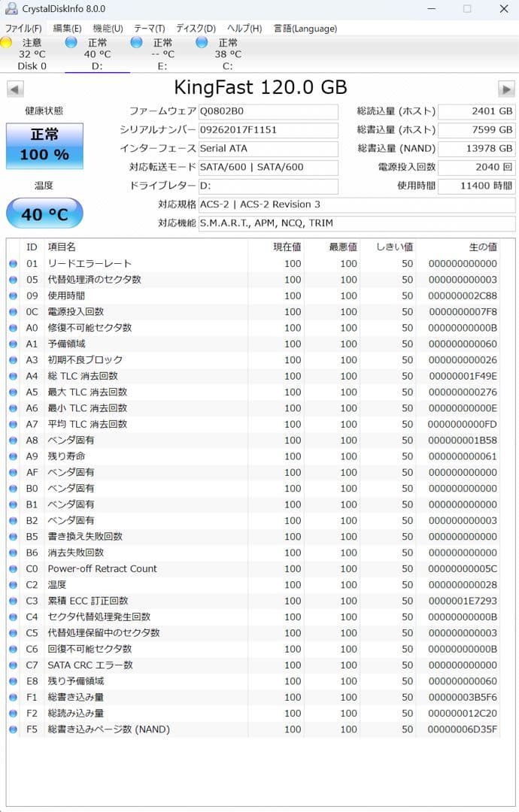Click the serial number field 09262017F1151
Image resolution: width=519 pixels, height=812 pixels.
click(x=269, y=130)
